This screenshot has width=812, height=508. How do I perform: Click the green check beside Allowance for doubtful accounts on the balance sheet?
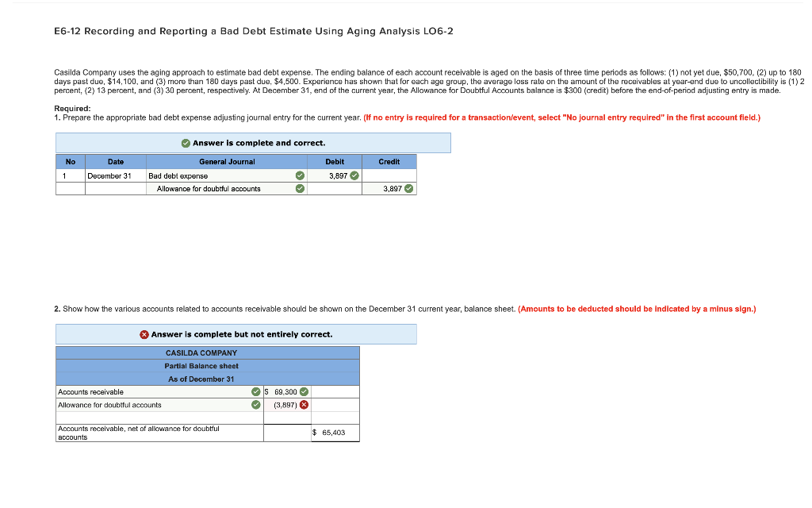click(x=255, y=404)
